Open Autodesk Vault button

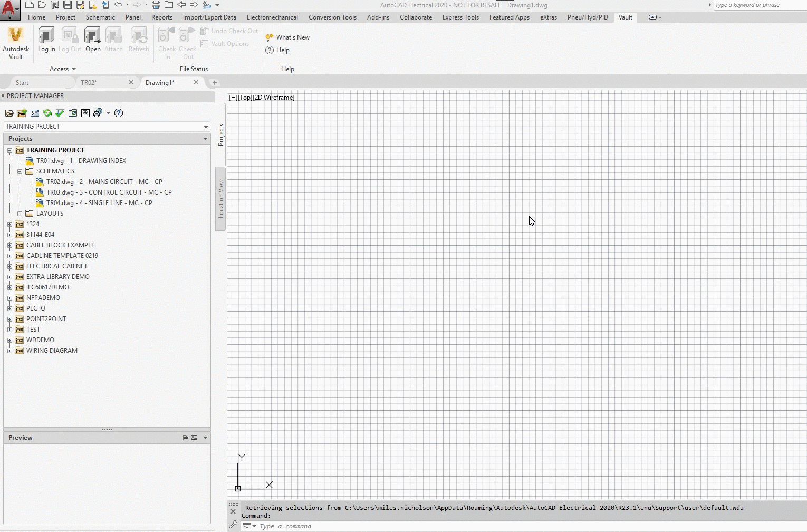(16, 43)
